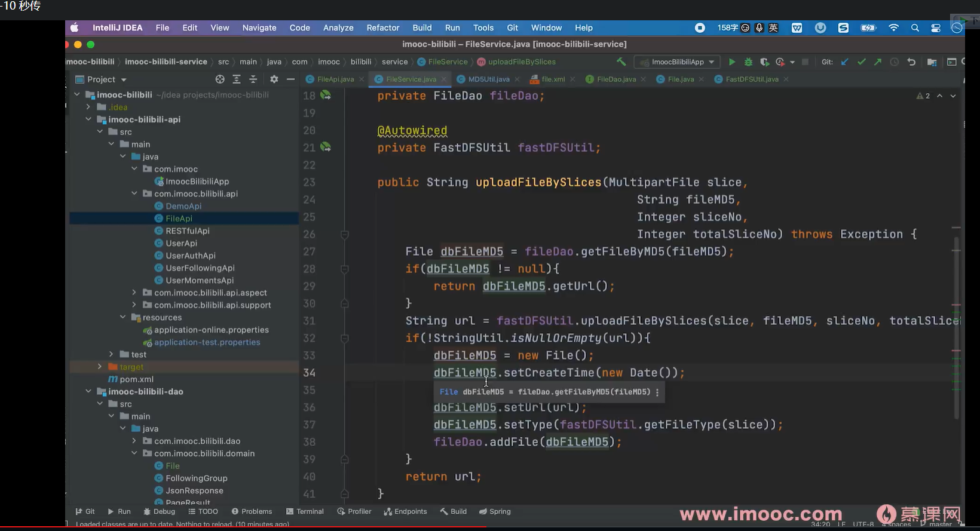Viewport: 980px width, 531px height.
Task: Open the Refactor menu
Action: pos(382,28)
